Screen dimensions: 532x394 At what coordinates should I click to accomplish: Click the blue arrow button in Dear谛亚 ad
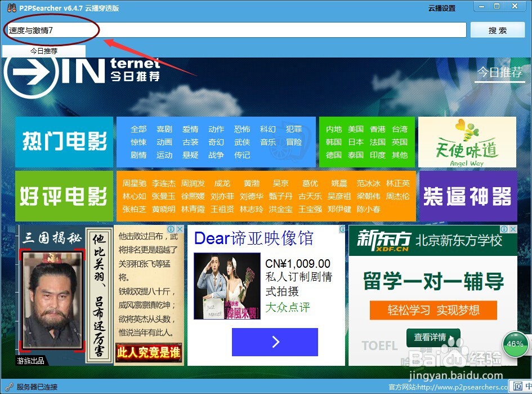pos(275,342)
